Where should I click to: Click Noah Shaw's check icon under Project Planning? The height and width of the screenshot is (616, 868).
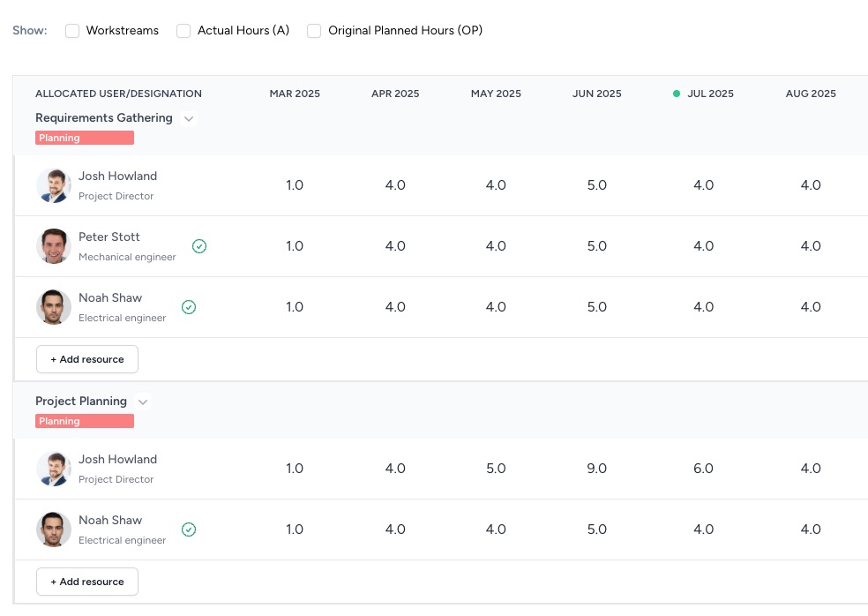click(x=189, y=530)
